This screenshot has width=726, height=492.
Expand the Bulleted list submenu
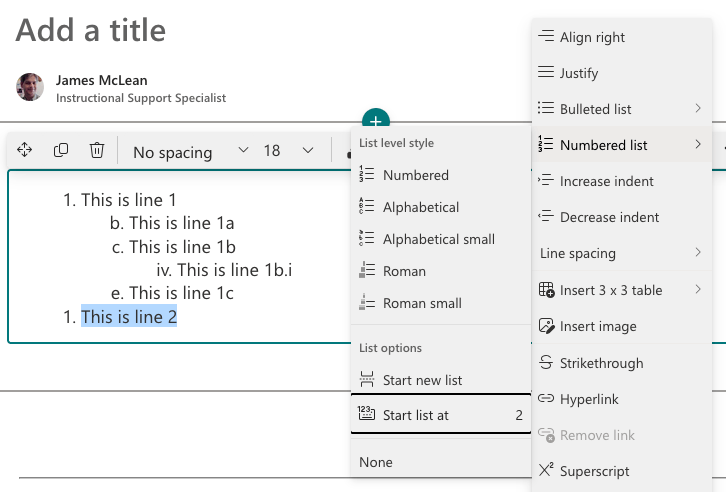(x=621, y=109)
